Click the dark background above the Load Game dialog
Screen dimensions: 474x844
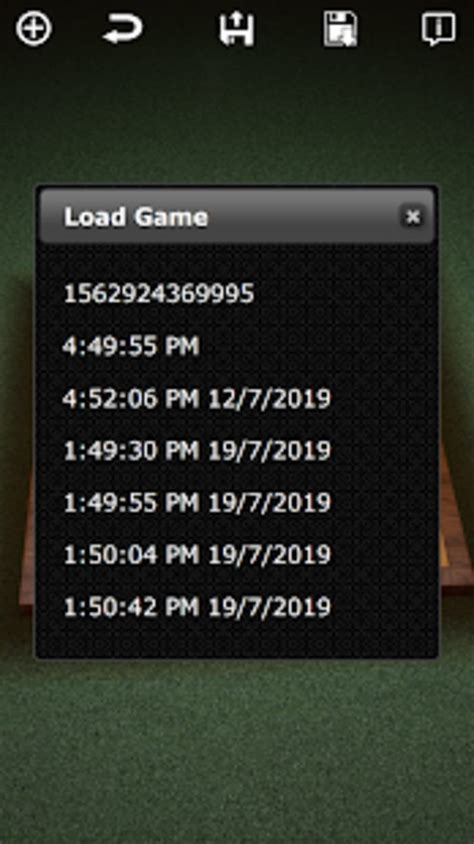point(237,118)
